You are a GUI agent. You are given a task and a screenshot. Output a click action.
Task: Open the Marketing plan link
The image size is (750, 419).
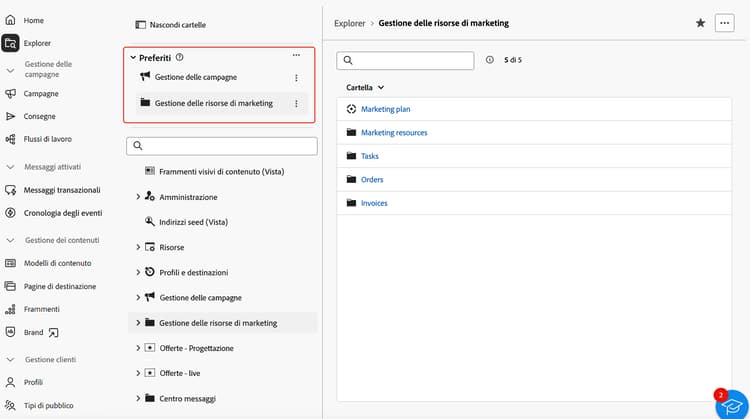[x=385, y=109]
